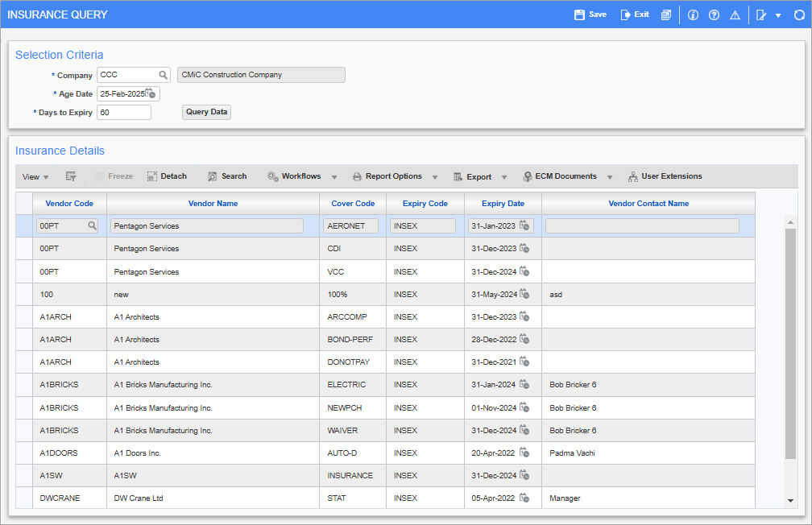Open calendar icon for 31-Jan-2023 expiry date
Image resolution: width=812 pixels, height=525 pixels.
click(524, 225)
